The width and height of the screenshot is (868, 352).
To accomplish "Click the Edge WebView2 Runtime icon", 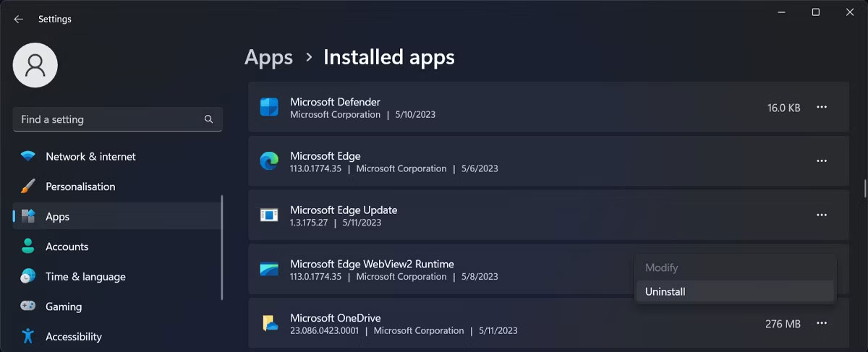I will click(269, 270).
